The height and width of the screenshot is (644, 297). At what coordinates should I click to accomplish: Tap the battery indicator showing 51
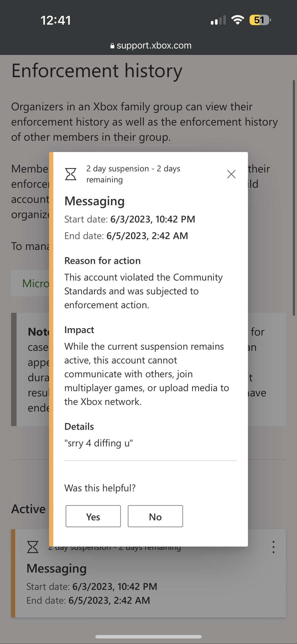point(260,20)
